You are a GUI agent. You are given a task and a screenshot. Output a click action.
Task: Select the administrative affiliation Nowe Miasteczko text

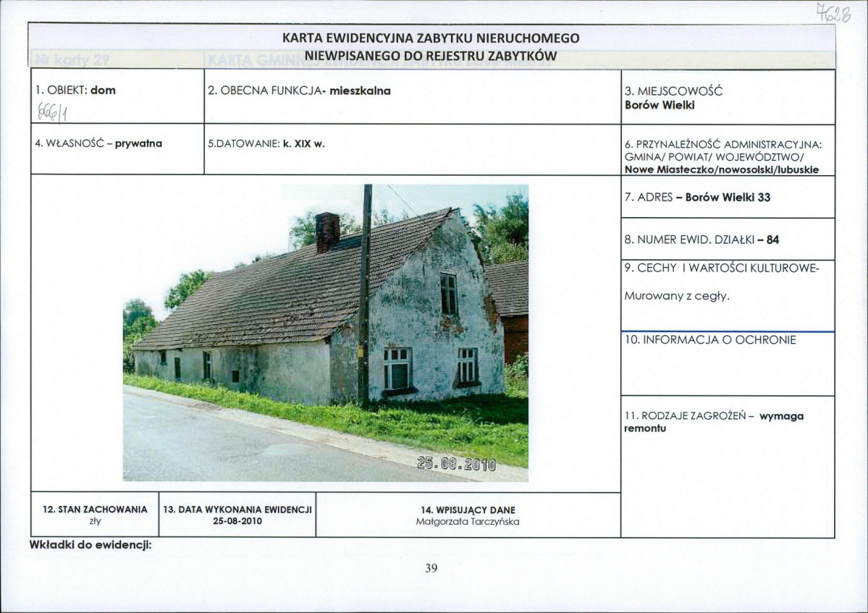tap(721, 169)
